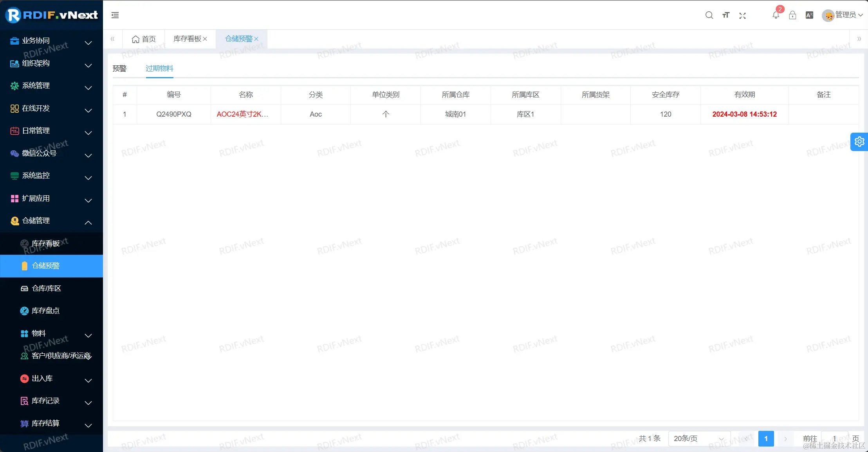Image resolution: width=868 pixels, height=452 pixels.
Task: Switch to the 预警 tab
Action: 119,68
